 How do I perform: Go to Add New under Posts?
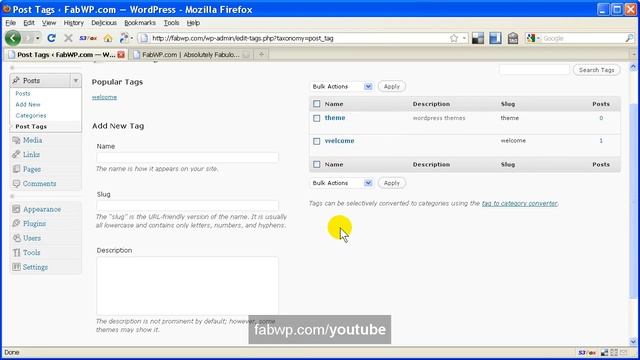pyautogui.click(x=28, y=104)
